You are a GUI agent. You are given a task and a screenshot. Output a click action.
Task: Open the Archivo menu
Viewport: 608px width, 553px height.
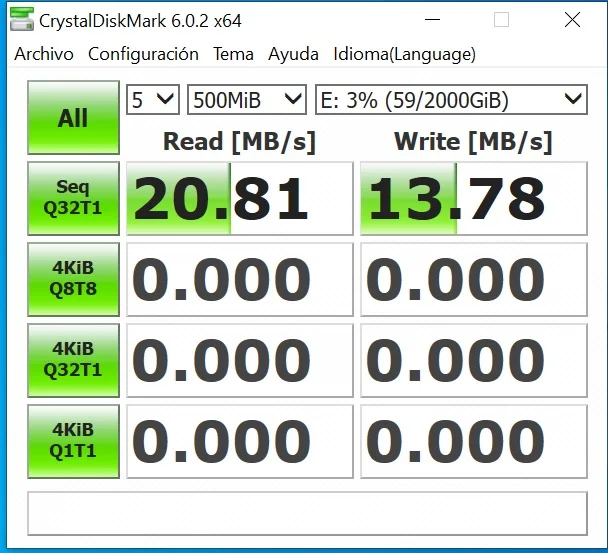pyautogui.click(x=44, y=54)
